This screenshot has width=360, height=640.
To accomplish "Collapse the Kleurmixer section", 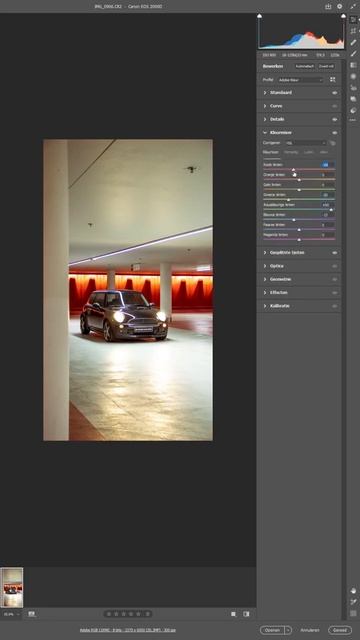I will [x=264, y=133].
